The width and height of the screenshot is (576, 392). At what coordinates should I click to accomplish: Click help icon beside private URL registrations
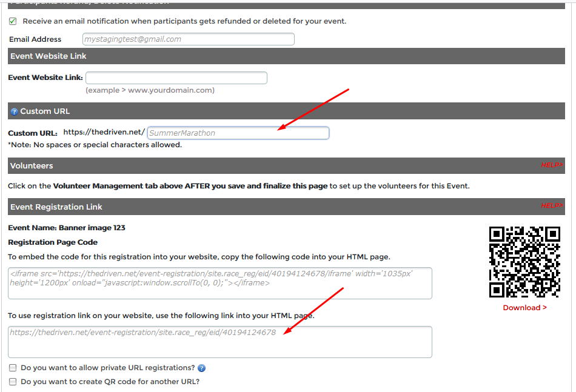[202, 368]
